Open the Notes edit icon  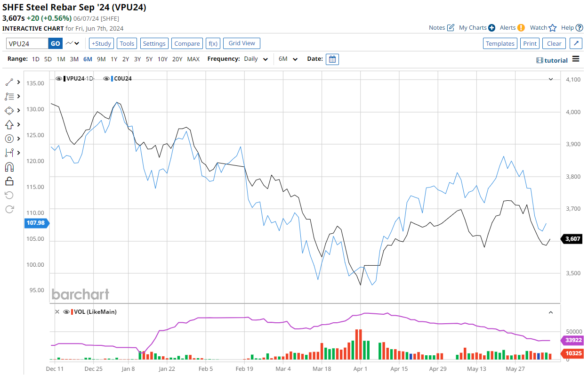pos(451,28)
